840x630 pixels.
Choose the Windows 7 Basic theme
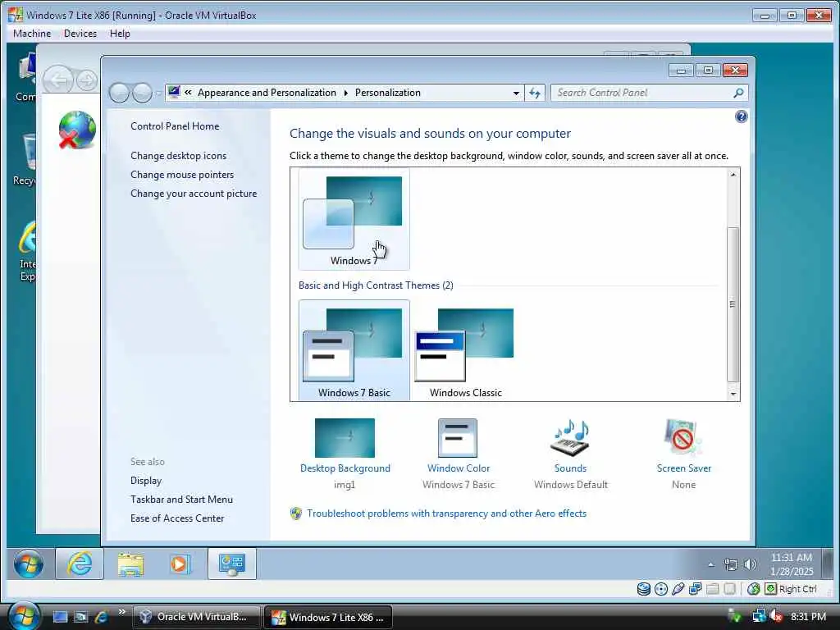(354, 350)
